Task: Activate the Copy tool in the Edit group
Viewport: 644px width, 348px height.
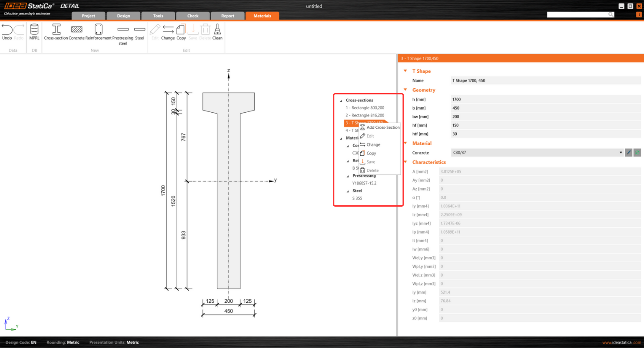Action: (181, 31)
